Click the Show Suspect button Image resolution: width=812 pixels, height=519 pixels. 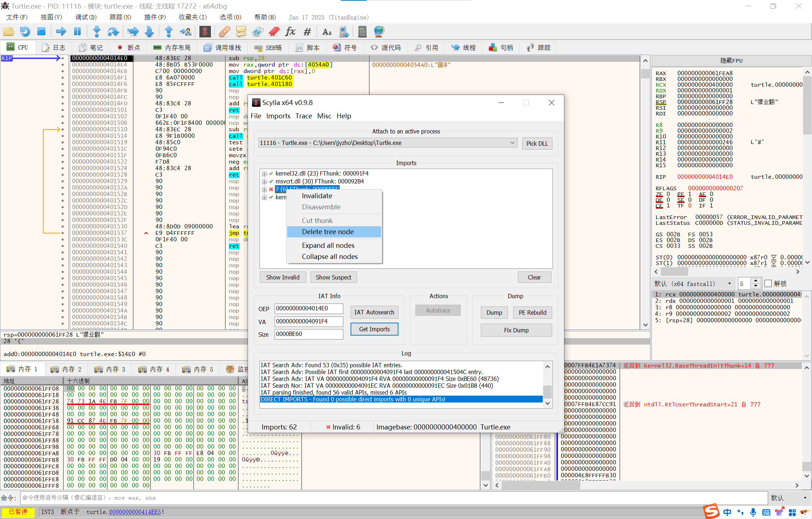(333, 277)
